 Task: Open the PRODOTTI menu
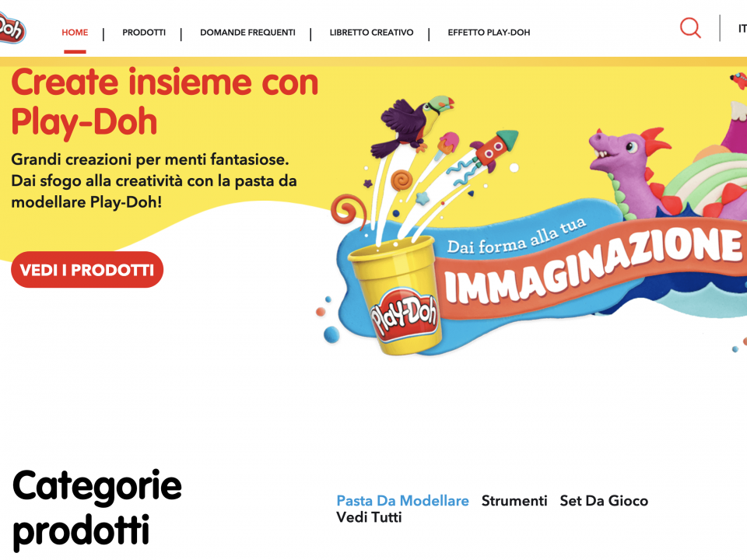[x=144, y=33]
